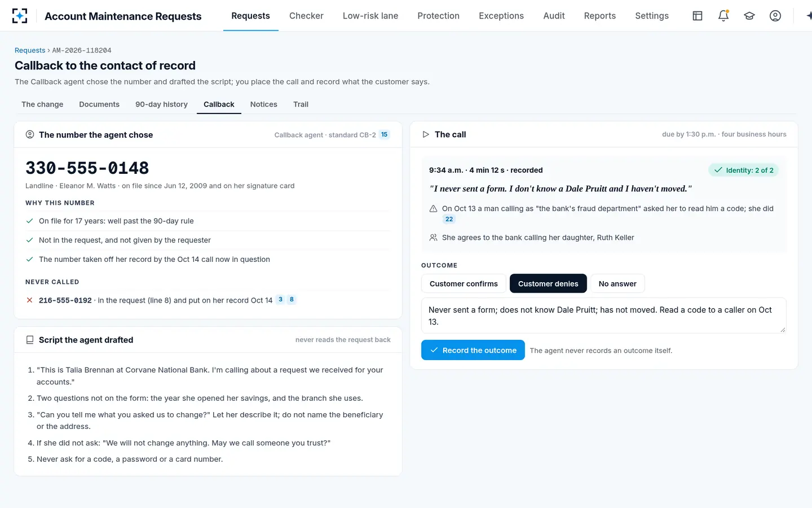This screenshot has height=508, width=812.
Task: Open citation badge 8 in the Never Called row
Action: 292,300
